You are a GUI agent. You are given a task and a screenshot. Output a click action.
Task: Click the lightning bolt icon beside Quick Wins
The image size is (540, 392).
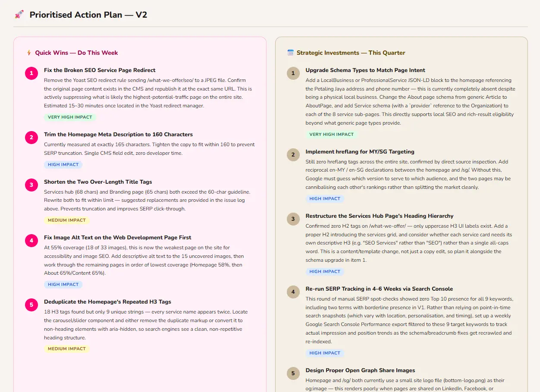point(29,53)
